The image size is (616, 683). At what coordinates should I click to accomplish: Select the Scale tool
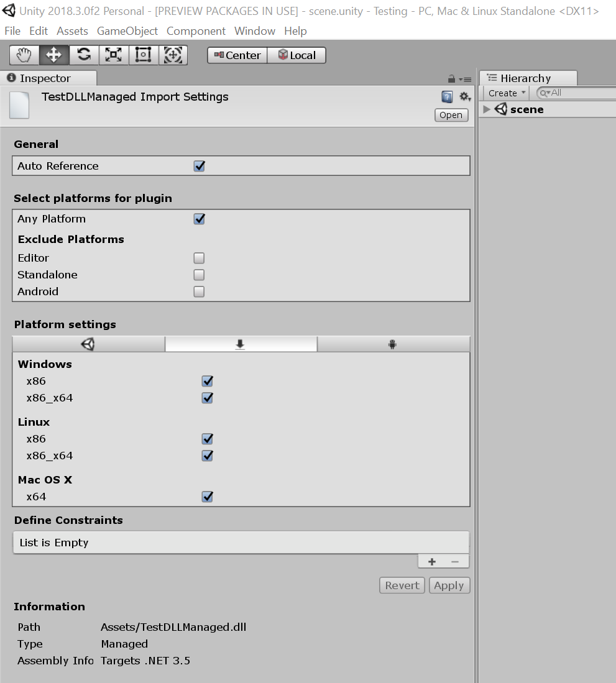[x=113, y=55]
